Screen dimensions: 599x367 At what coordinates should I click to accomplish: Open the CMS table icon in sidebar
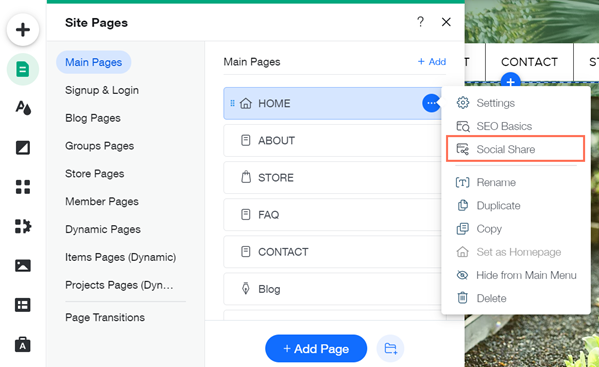point(23,305)
